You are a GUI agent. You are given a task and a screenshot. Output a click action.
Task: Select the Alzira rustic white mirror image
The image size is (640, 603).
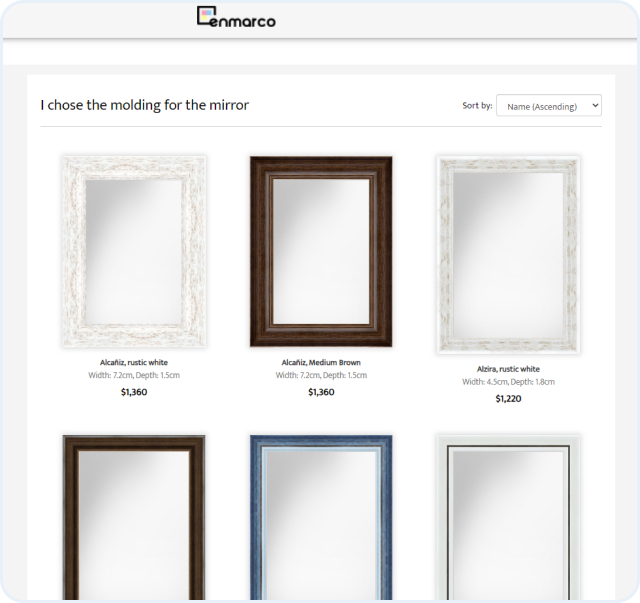[x=508, y=254]
